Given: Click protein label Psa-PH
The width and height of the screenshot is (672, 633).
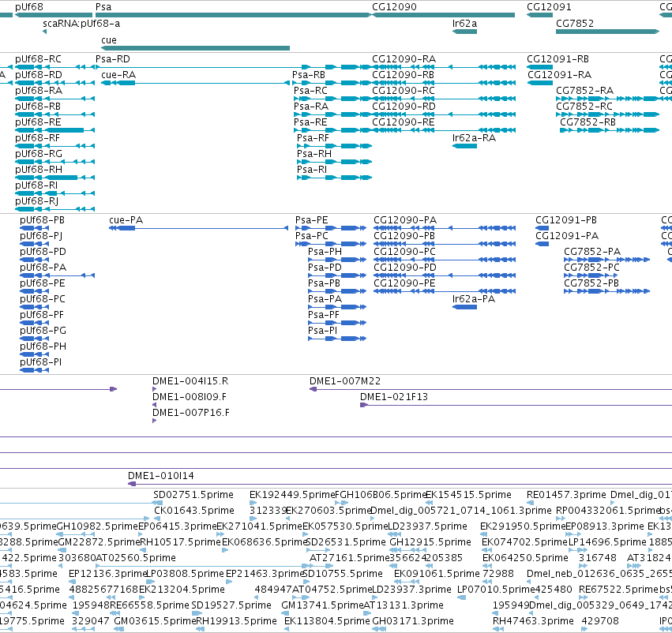Looking at the screenshot, I should pyautogui.click(x=325, y=252).
